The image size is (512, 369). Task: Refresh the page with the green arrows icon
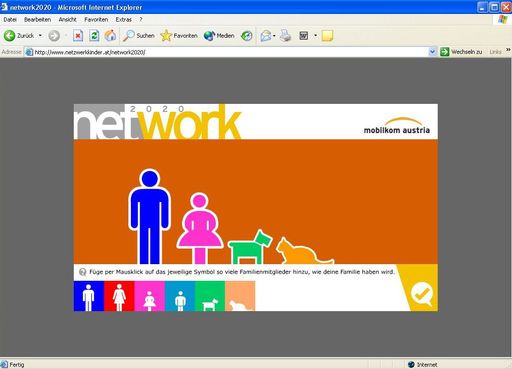(x=94, y=36)
